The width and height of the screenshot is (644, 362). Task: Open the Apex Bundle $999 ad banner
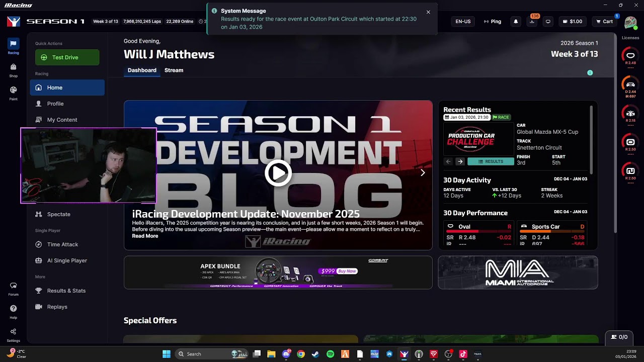coord(278,273)
